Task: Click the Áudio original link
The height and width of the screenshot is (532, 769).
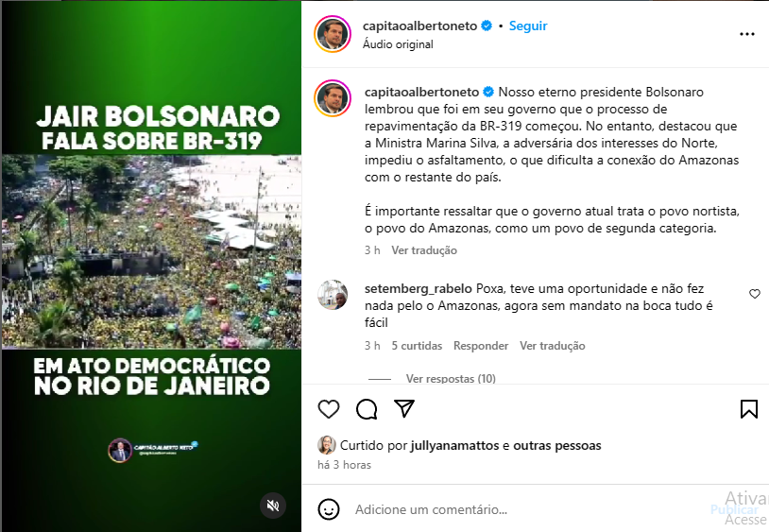Action: (x=398, y=44)
